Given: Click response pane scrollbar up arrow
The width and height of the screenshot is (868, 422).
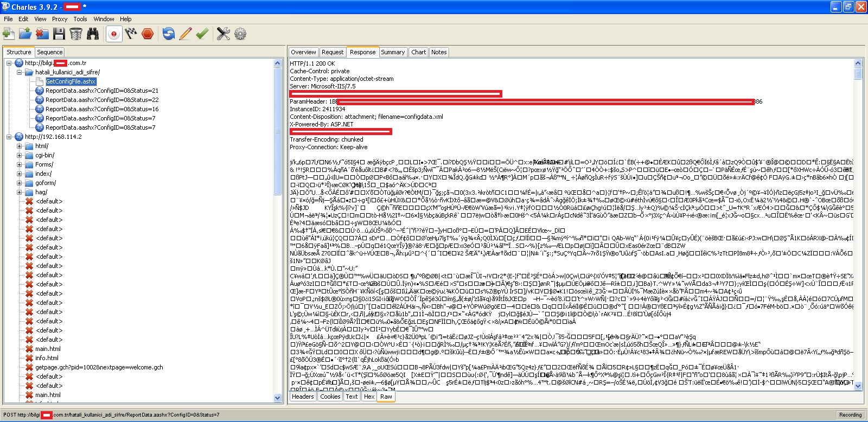Looking at the screenshot, I should [858, 63].
